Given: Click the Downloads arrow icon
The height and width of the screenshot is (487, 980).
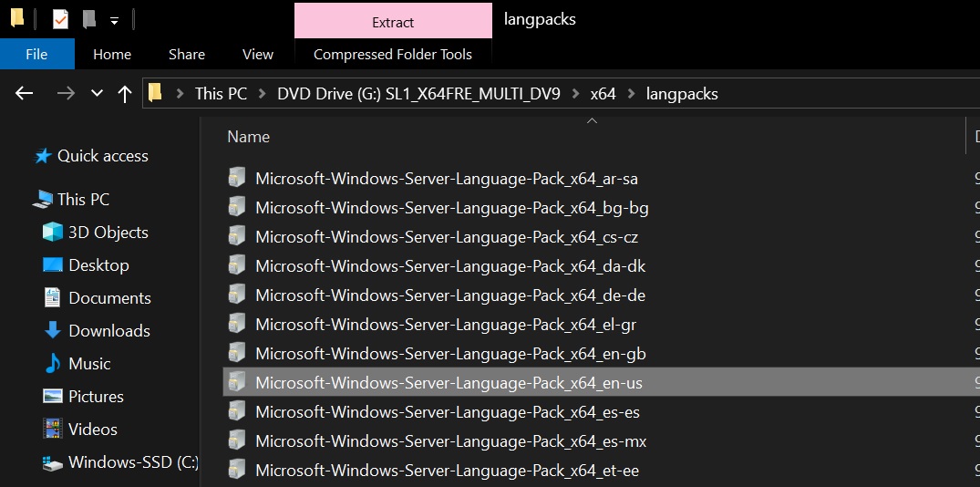Looking at the screenshot, I should click(x=53, y=331).
